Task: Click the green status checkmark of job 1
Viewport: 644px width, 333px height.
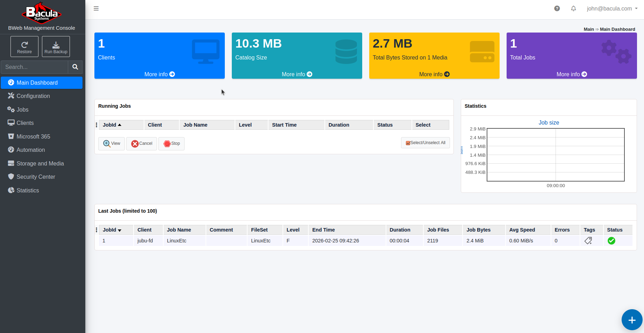Action: click(611, 241)
